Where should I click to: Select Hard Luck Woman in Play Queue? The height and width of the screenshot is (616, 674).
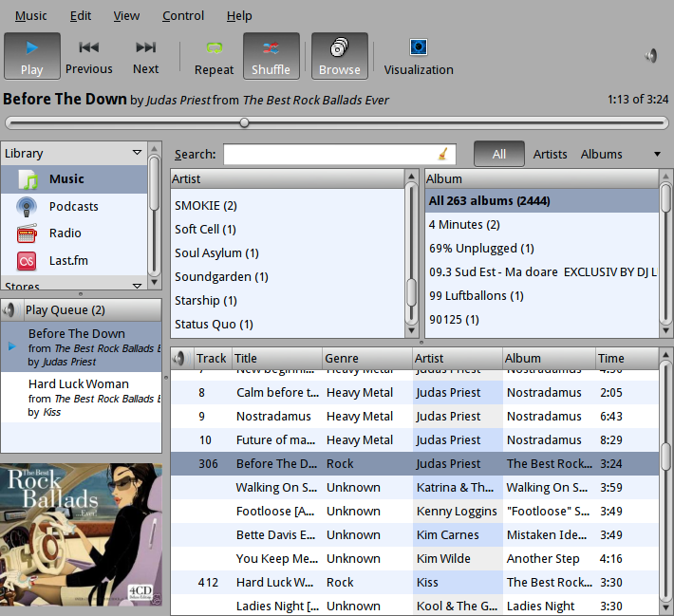point(82,397)
